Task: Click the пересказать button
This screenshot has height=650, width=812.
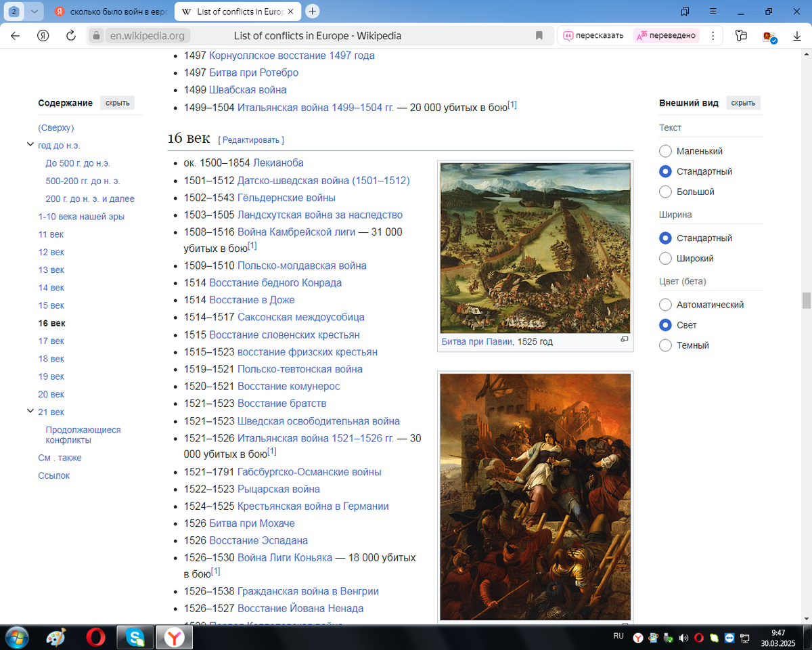Action: click(593, 36)
